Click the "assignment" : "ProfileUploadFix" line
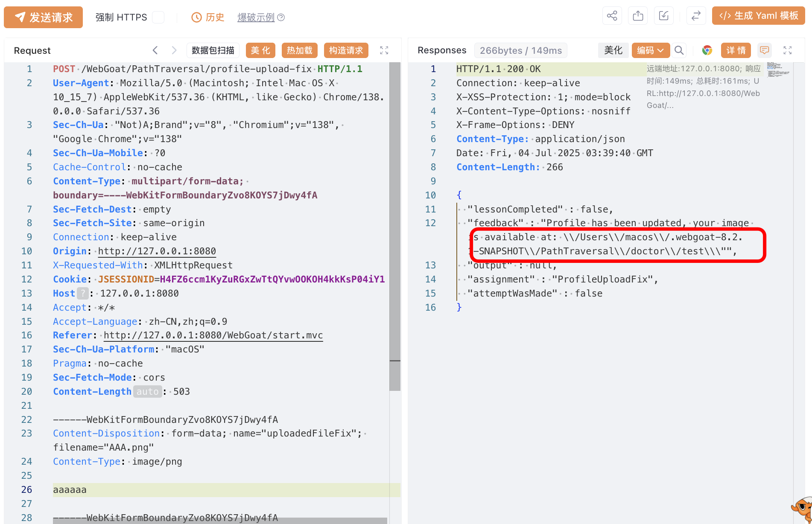 click(x=563, y=279)
